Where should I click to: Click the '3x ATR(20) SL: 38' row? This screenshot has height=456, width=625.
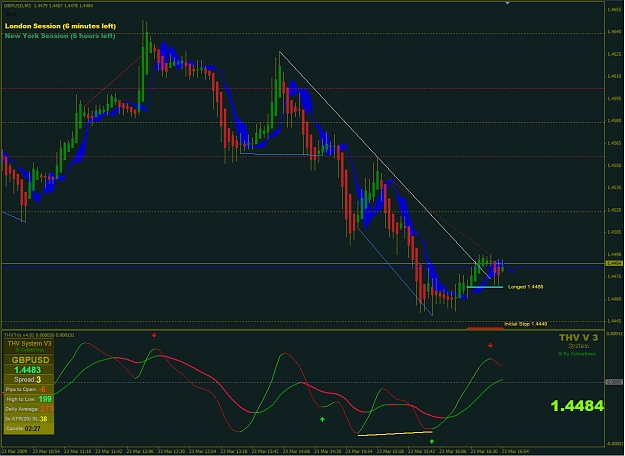point(28,419)
